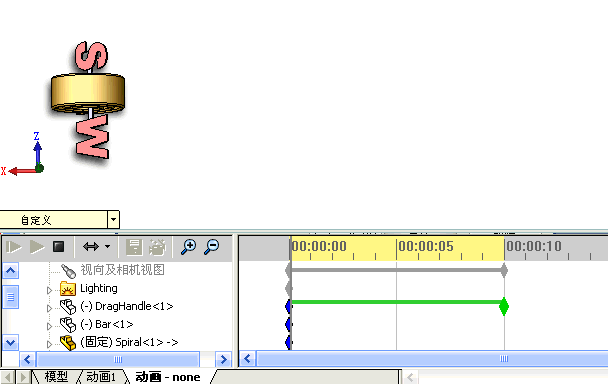Expand the Bar<1> component
The width and height of the screenshot is (608, 384).
[49, 326]
